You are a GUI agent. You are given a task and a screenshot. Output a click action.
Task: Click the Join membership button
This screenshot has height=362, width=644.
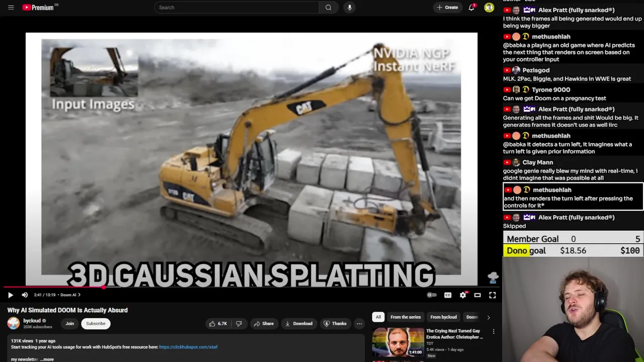[69, 324]
